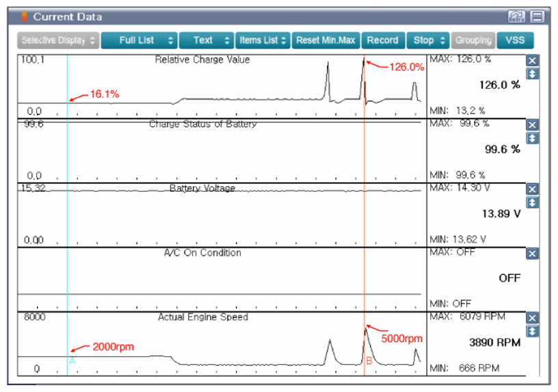558x392 pixels.
Task: Expand the Text display mode dropdown
Action: point(206,40)
